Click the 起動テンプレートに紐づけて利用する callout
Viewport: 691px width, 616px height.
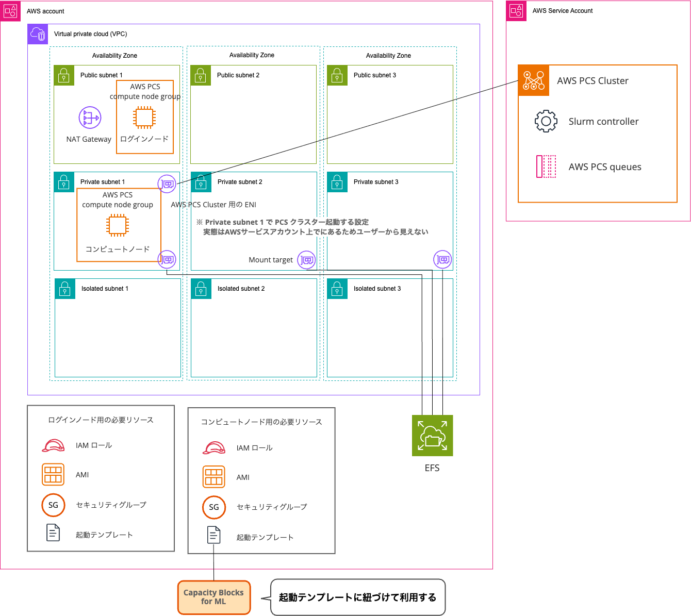point(358,597)
